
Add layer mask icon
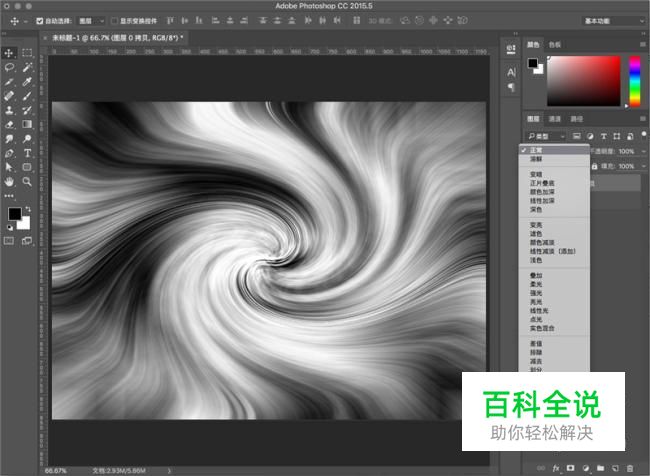click(x=571, y=468)
